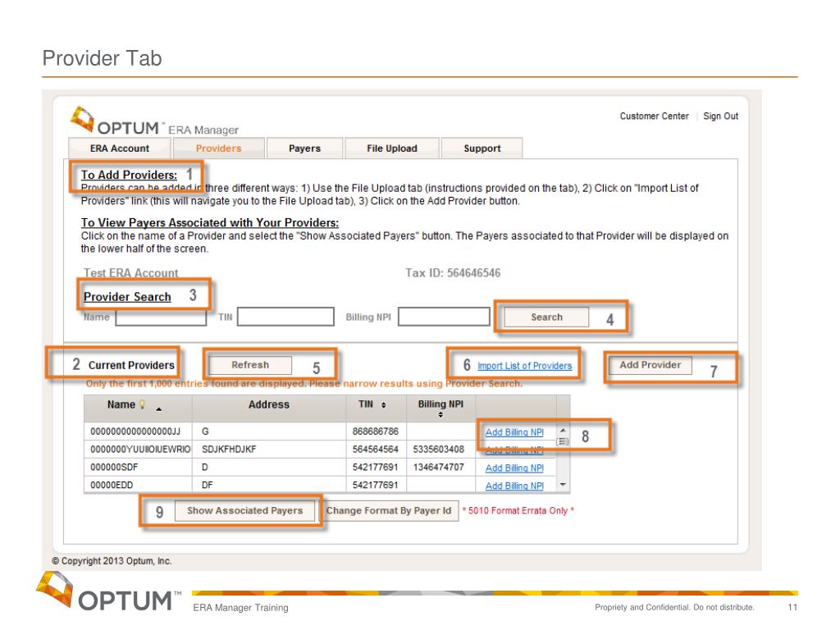Click the TIN value 868686786
This screenshot has height=630, width=840.
(x=376, y=431)
